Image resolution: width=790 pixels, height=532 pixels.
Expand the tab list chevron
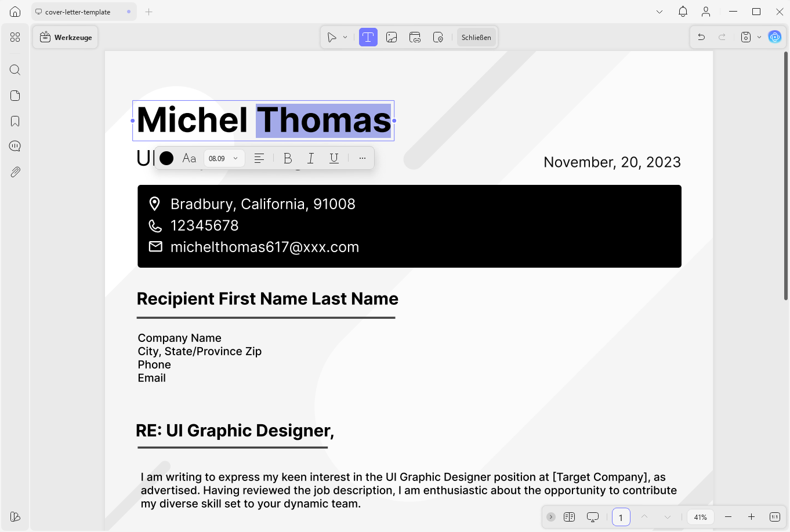pyautogui.click(x=659, y=12)
